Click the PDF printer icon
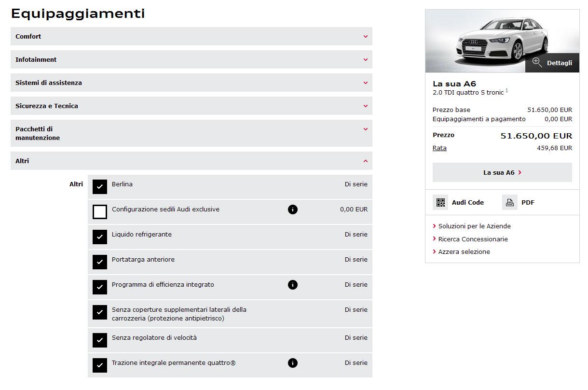 (x=510, y=202)
